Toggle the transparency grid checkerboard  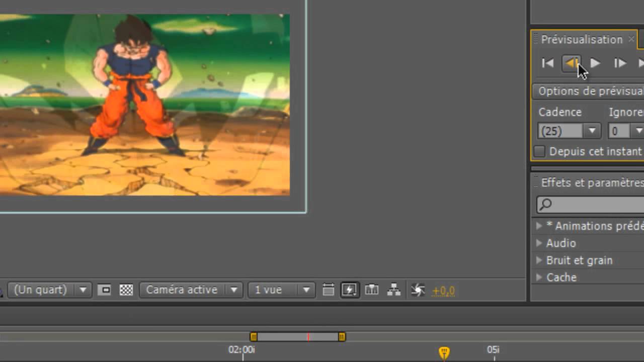pos(126,290)
